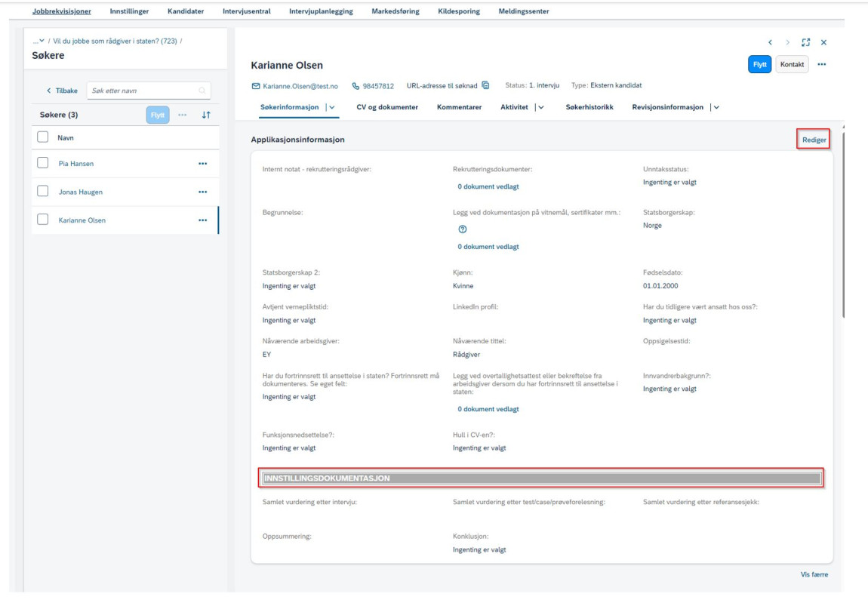Open the Karianne.Olsen@test.no email link
The width and height of the screenshot is (868, 606).
[x=300, y=86]
